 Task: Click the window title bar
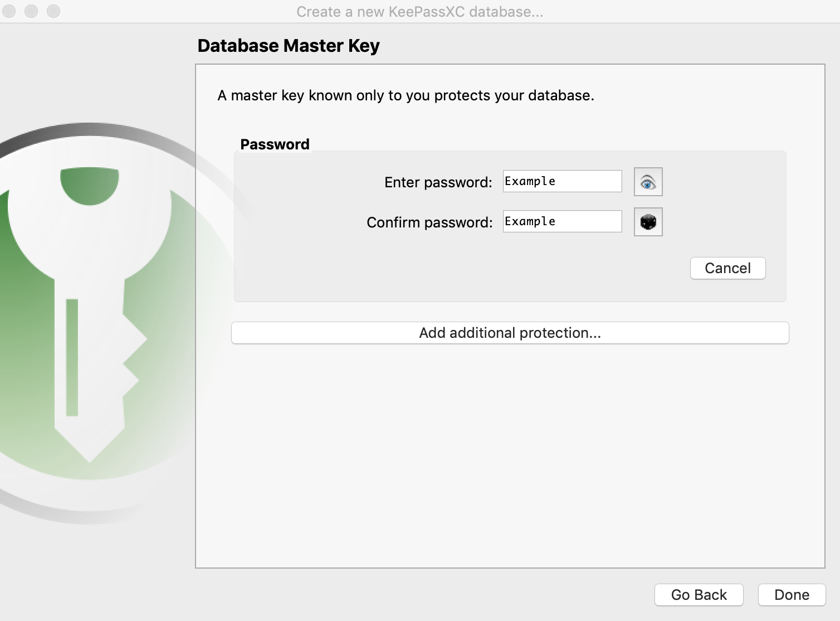point(420,11)
